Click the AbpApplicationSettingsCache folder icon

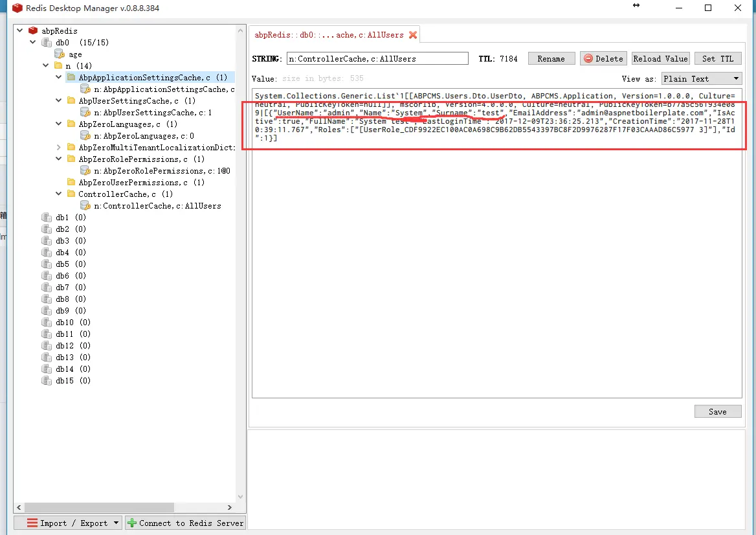(x=71, y=77)
